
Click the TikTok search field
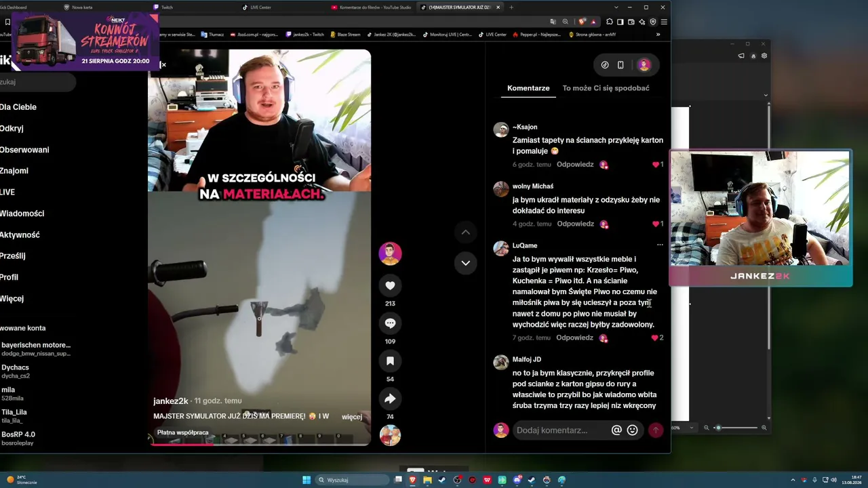pyautogui.click(x=37, y=82)
